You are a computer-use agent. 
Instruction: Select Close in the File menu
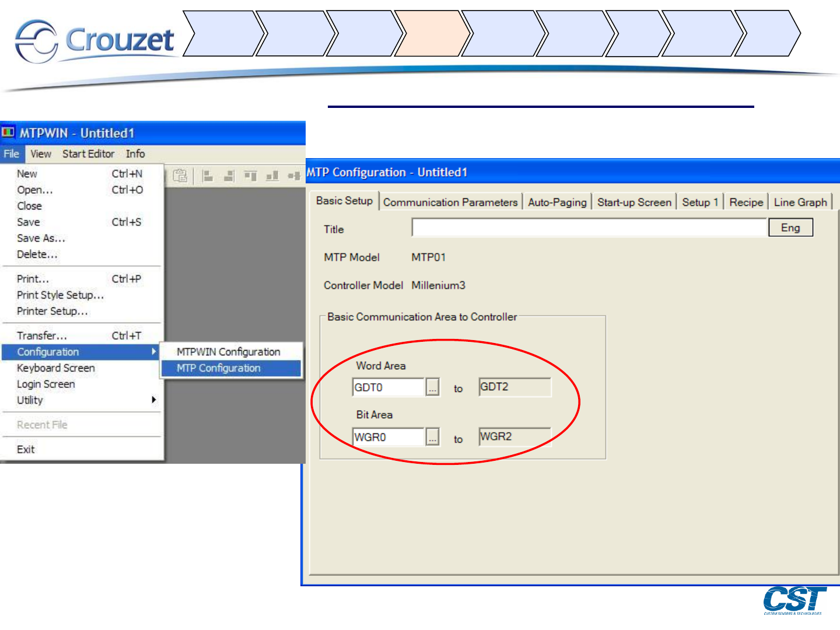[81, 206]
